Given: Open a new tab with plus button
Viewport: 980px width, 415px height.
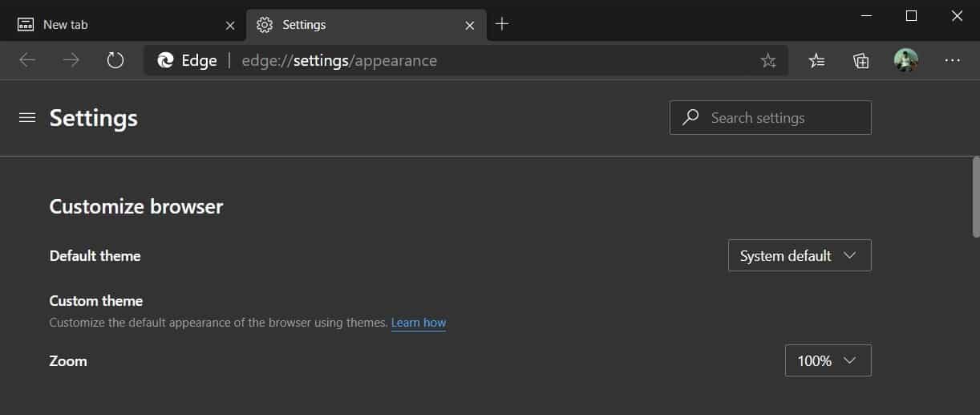Looking at the screenshot, I should [x=502, y=24].
